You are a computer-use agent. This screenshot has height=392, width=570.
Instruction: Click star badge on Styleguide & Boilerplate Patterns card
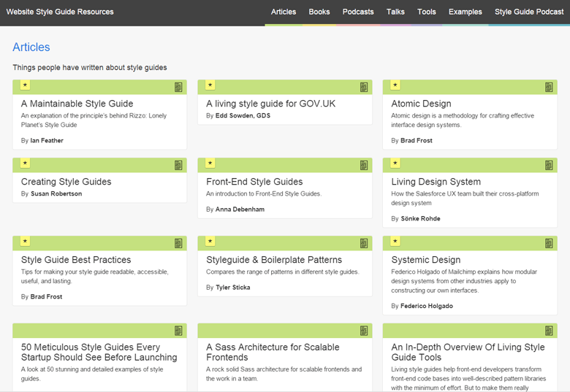point(210,241)
